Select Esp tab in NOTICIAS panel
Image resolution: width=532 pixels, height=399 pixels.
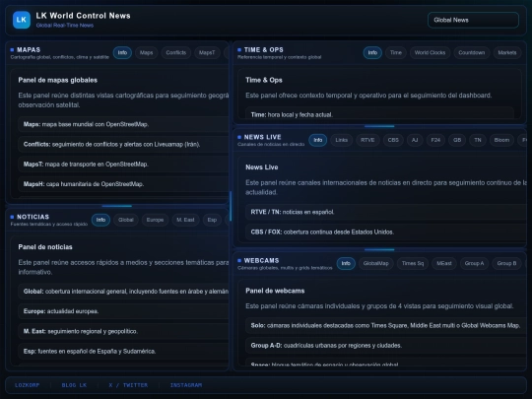212,220
